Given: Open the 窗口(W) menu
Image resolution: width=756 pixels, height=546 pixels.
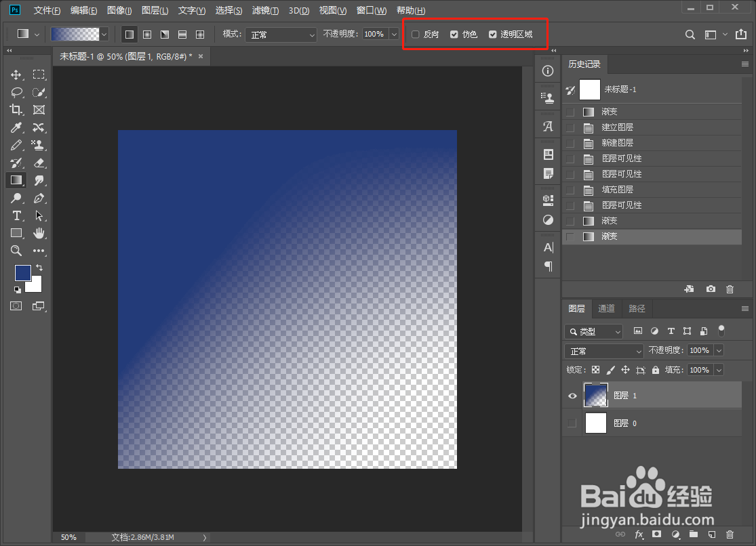Looking at the screenshot, I should (372, 10).
